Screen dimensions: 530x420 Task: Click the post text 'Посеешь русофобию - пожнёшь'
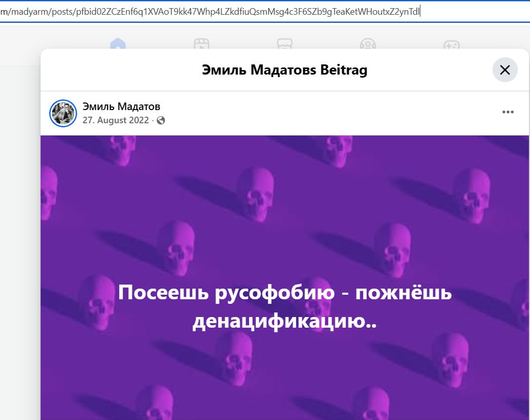click(285, 292)
